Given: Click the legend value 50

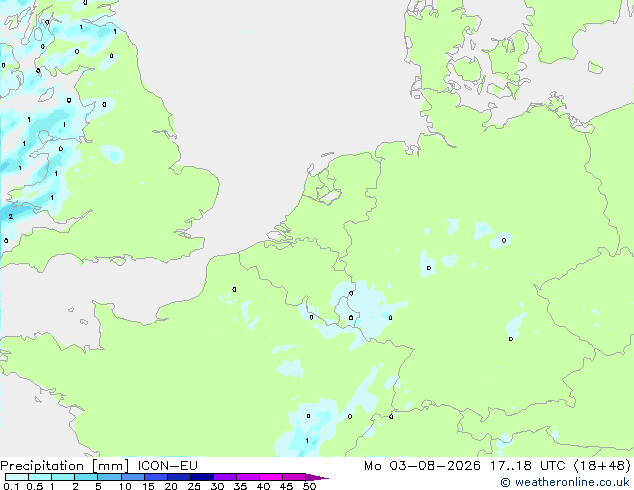Looking at the screenshot, I should click(309, 486).
